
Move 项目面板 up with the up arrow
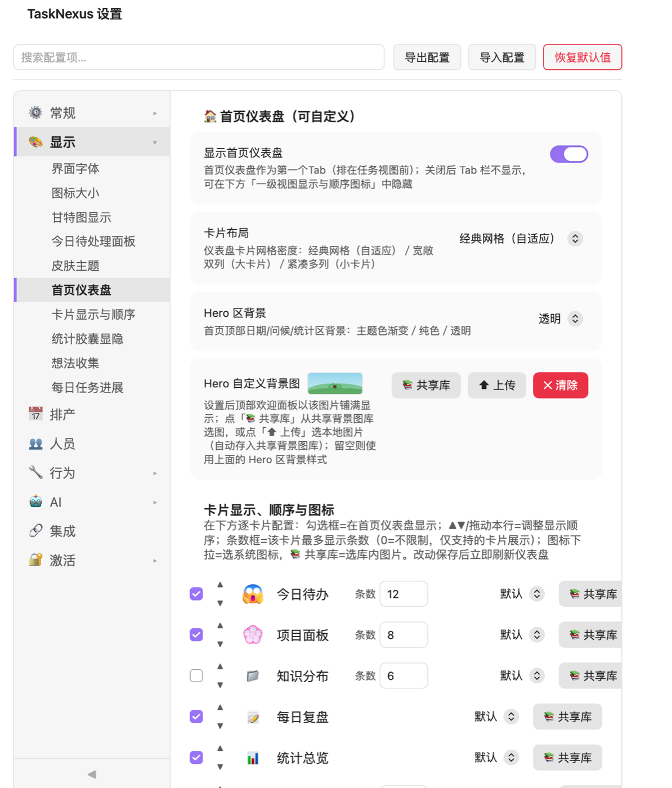click(x=220, y=625)
